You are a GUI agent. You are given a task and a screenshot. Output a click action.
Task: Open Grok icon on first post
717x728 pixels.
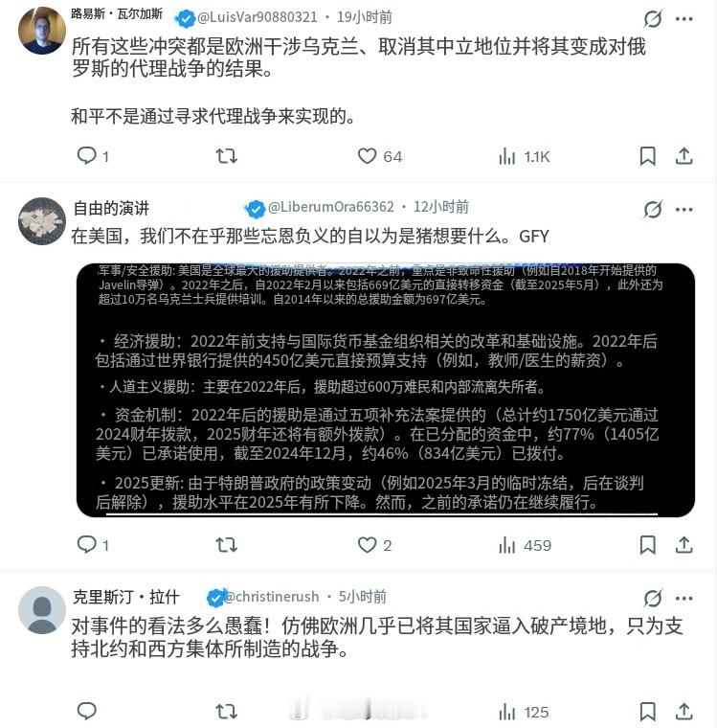coord(653,19)
